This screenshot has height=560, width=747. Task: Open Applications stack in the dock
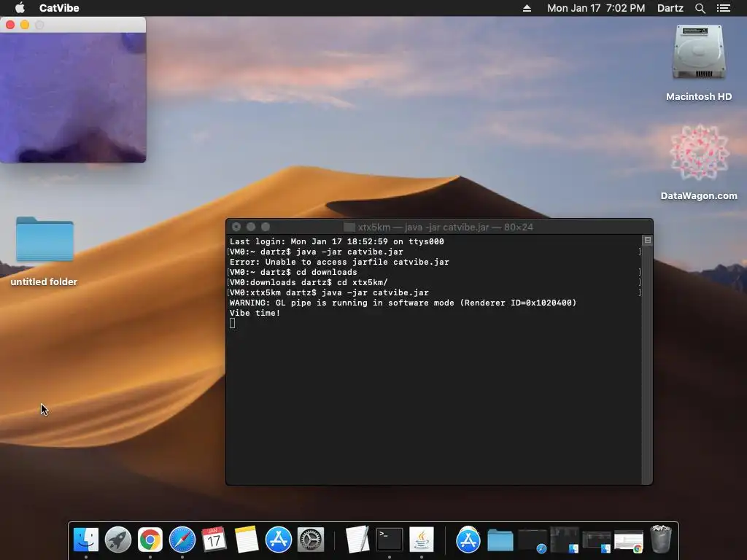(x=468, y=540)
